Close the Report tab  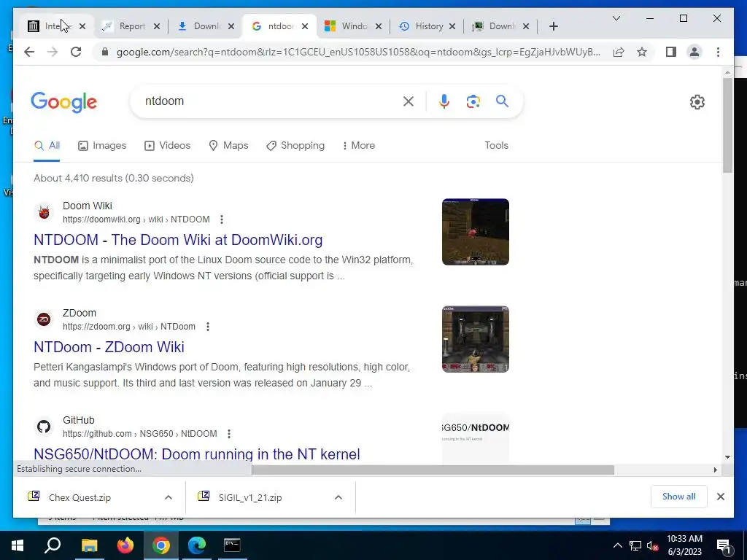pos(157,26)
